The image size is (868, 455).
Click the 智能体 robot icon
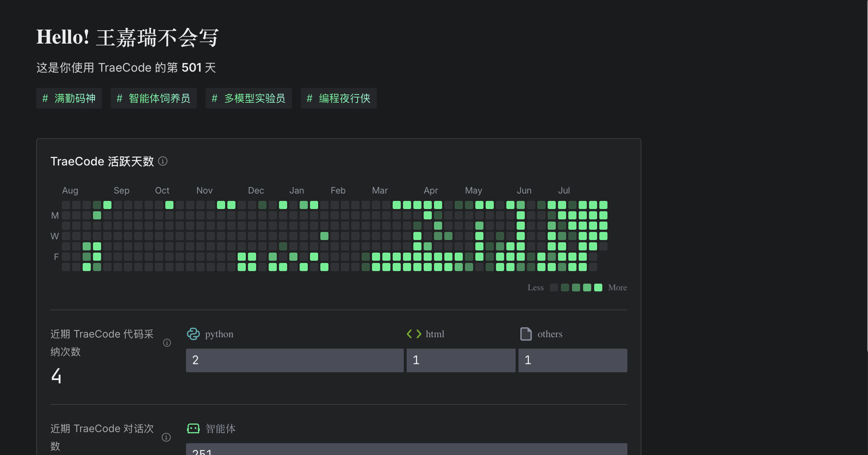coord(193,428)
